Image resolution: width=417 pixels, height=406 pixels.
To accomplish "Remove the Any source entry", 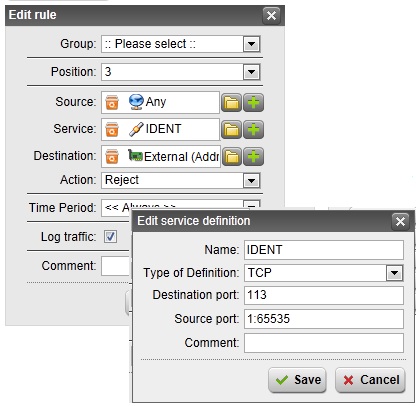I will click(112, 102).
